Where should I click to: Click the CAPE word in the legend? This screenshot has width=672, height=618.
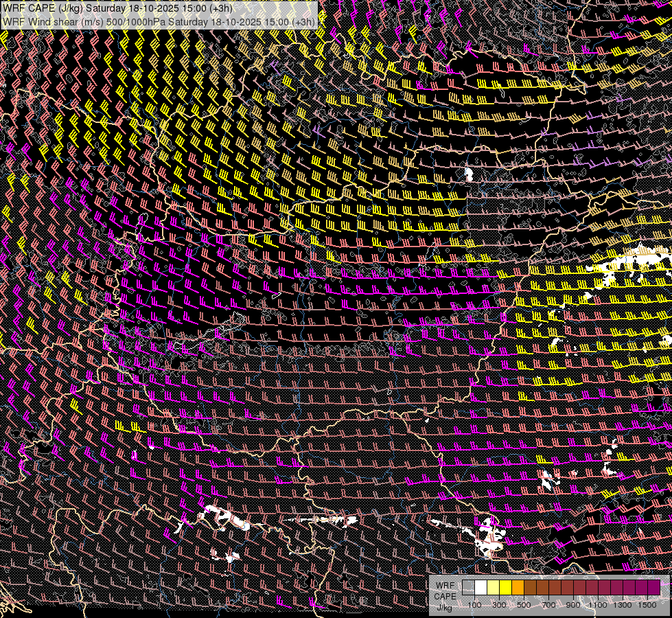(445, 597)
